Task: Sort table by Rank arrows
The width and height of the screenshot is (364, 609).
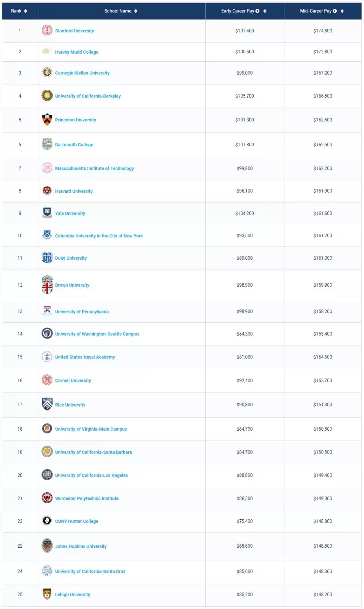Action: click(26, 11)
